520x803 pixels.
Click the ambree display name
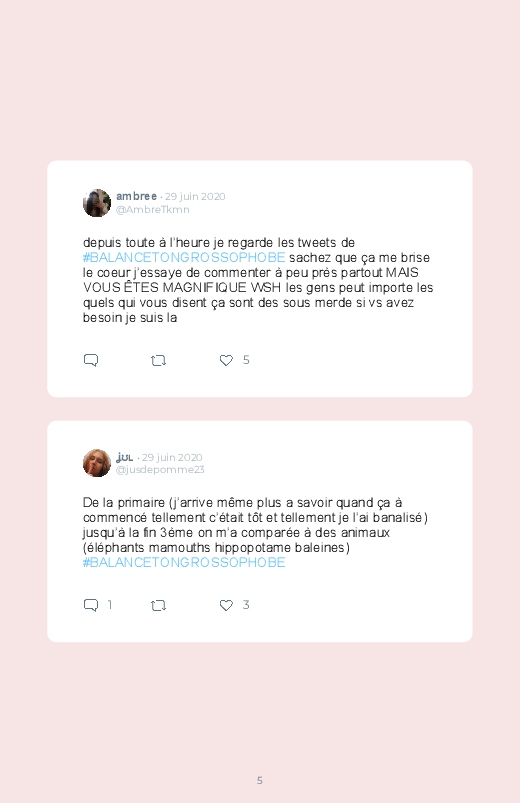coord(136,196)
